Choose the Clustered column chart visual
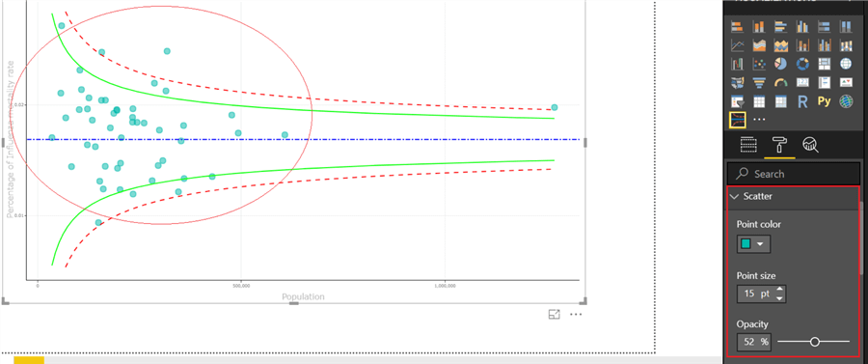Viewport: 868px width, 364px height. pos(802,27)
